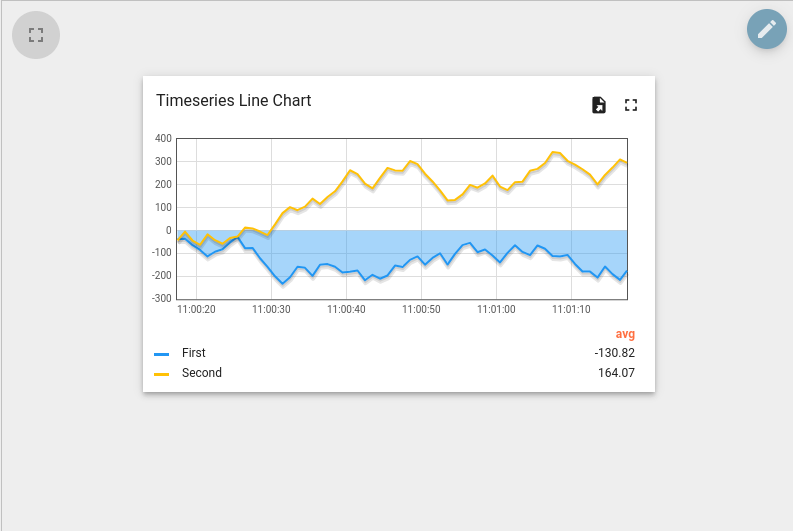
Task: Click the -300 y-axis label
Action: click(x=162, y=298)
